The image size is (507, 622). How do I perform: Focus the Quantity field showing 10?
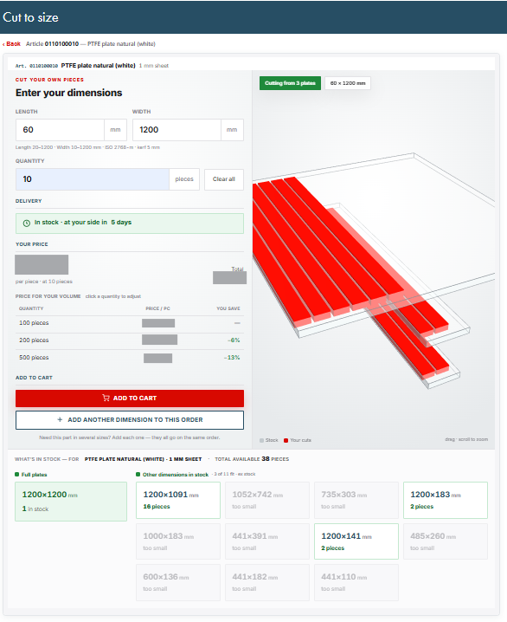pyautogui.click(x=92, y=179)
